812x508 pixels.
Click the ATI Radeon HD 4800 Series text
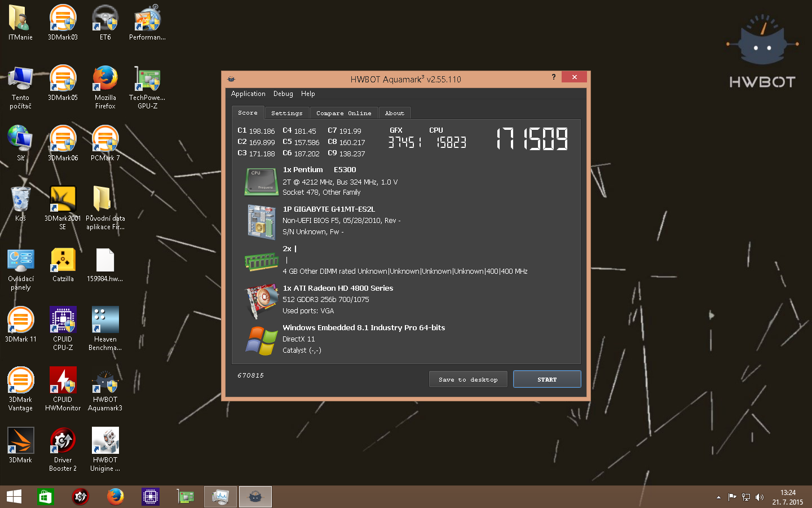coord(338,288)
